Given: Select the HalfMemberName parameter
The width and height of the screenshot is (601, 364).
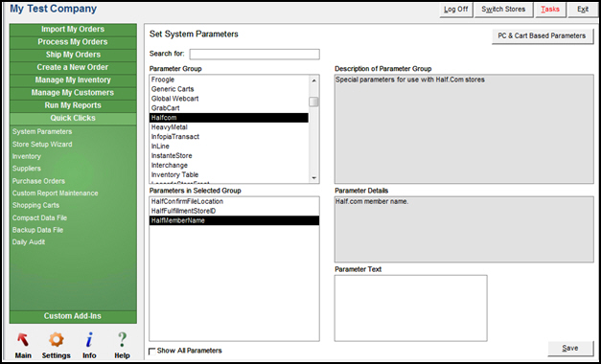Looking at the screenshot, I should pos(234,220).
